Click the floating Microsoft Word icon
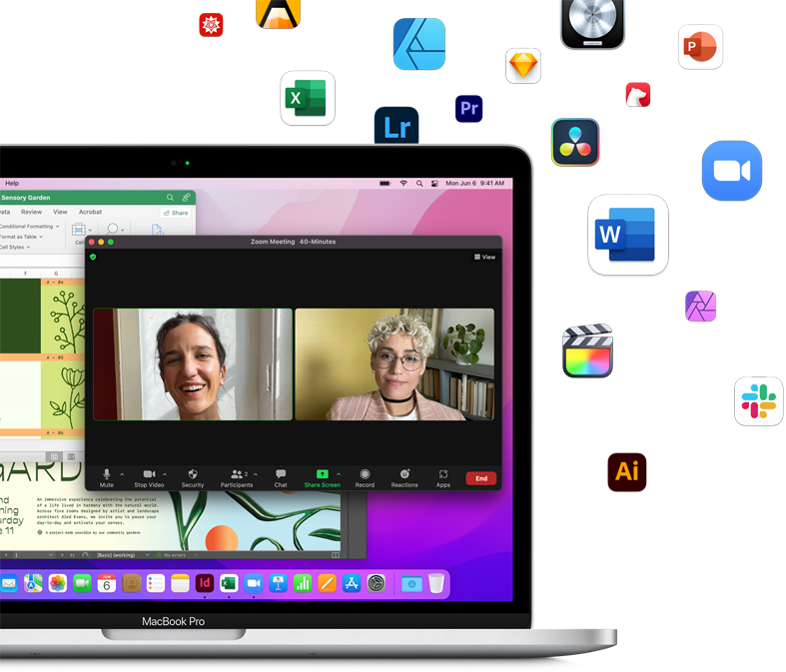The height and width of the screenshot is (672, 786). click(628, 235)
